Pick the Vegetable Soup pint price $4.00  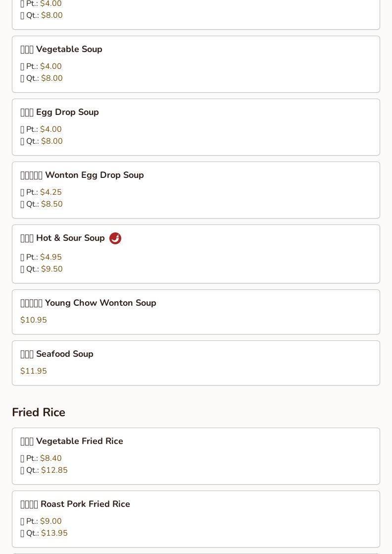pos(50,66)
